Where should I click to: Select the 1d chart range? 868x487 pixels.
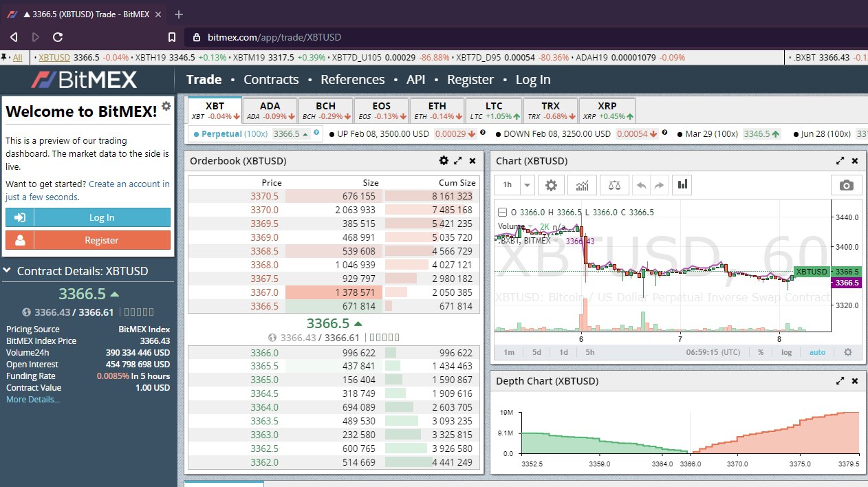(x=563, y=352)
